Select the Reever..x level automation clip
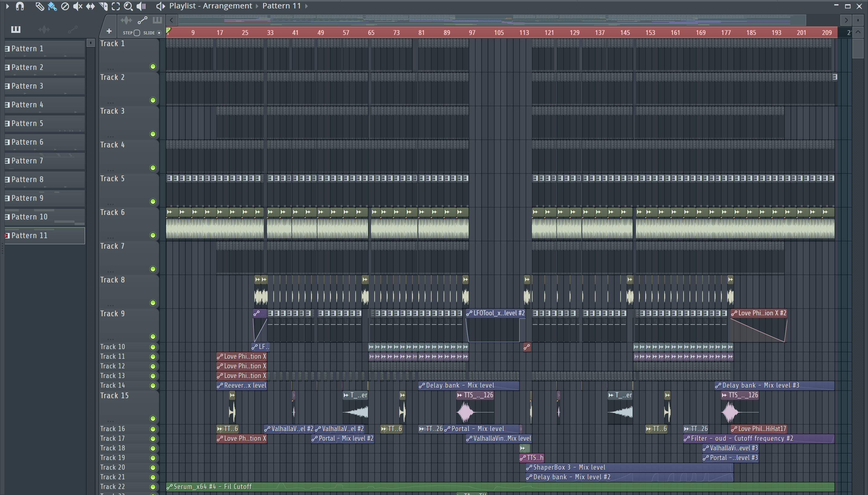This screenshot has width=868, height=495. [242, 386]
